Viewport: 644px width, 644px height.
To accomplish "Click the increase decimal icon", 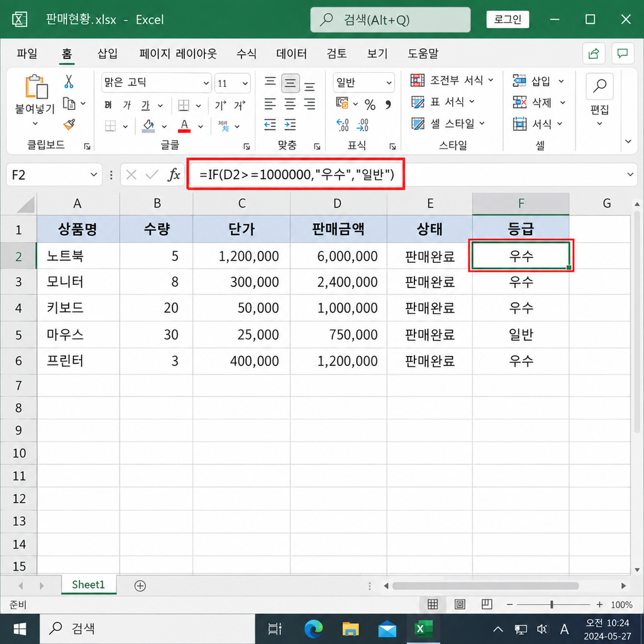I will click(x=342, y=125).
